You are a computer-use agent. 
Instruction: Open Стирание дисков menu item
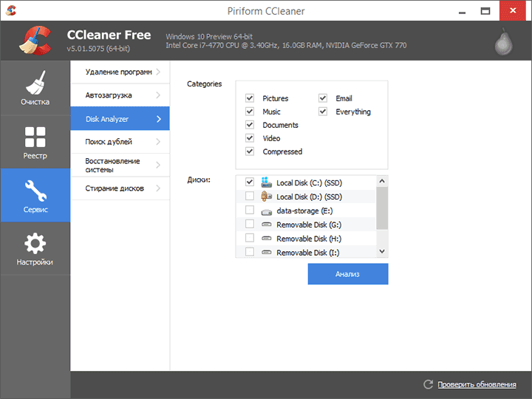120,188
